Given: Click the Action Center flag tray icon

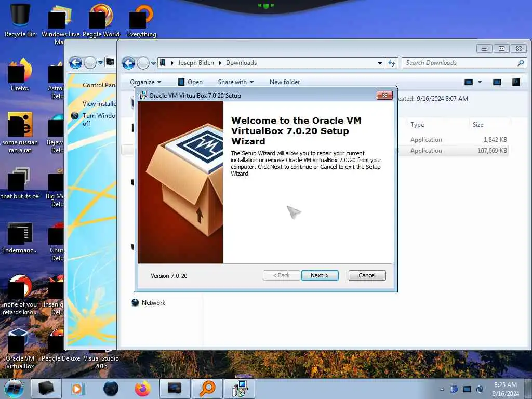Looking at the screenshot, I should 454,389.
